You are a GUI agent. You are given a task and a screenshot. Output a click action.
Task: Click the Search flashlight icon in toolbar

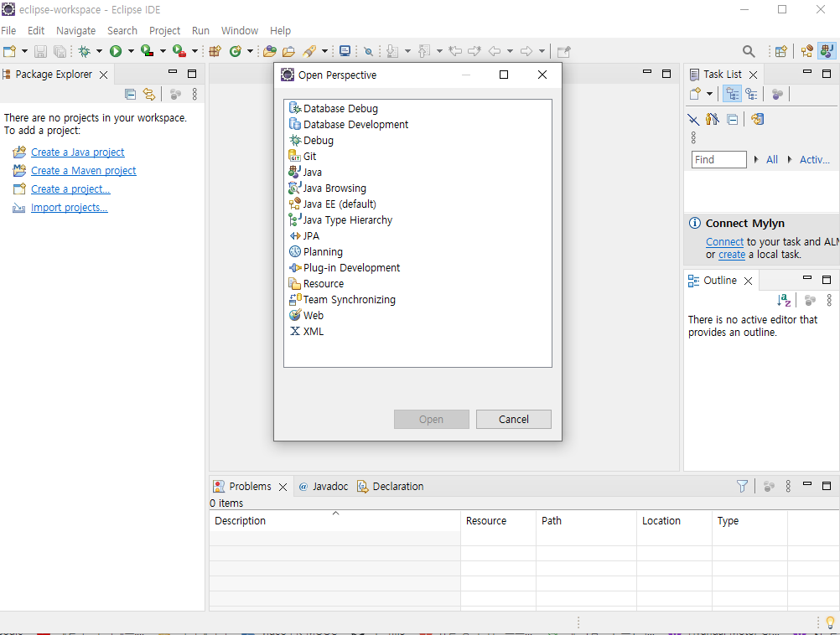(x=309, y=51)
